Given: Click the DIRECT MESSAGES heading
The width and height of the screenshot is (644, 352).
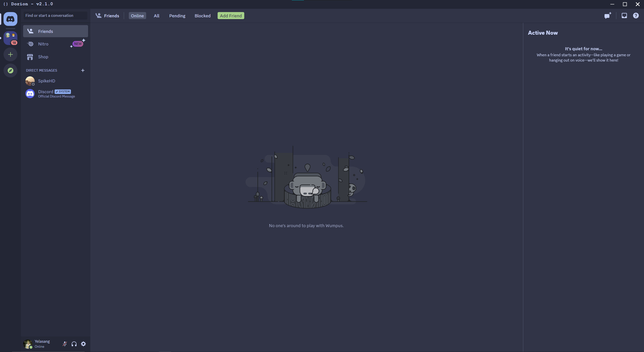Looking at the screenshot, I should point(42,70).
